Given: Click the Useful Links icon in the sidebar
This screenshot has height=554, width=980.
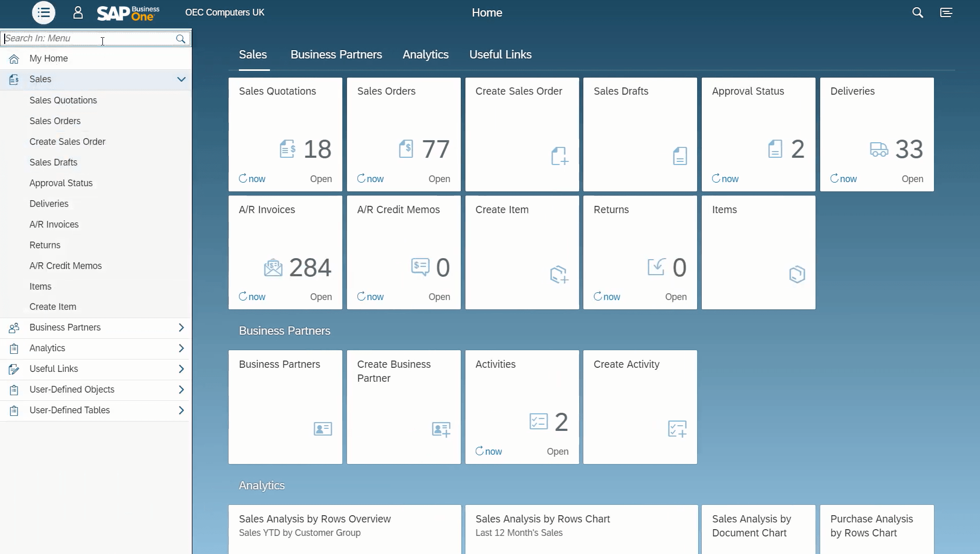Looking at the screenshot, I should (13, 369).
